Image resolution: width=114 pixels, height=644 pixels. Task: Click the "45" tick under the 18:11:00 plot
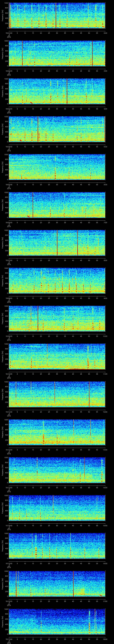click(x=81, y=412)
